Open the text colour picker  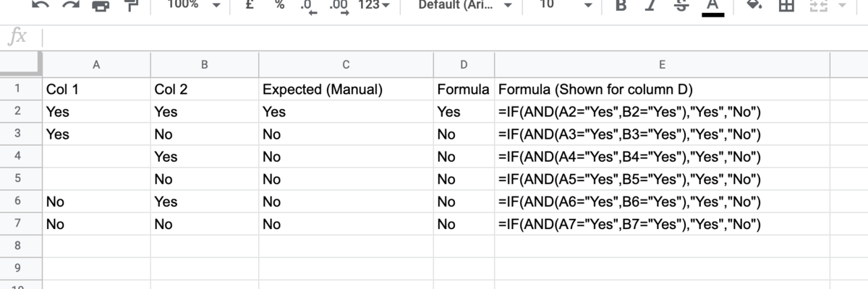click(x=712, y=6)
